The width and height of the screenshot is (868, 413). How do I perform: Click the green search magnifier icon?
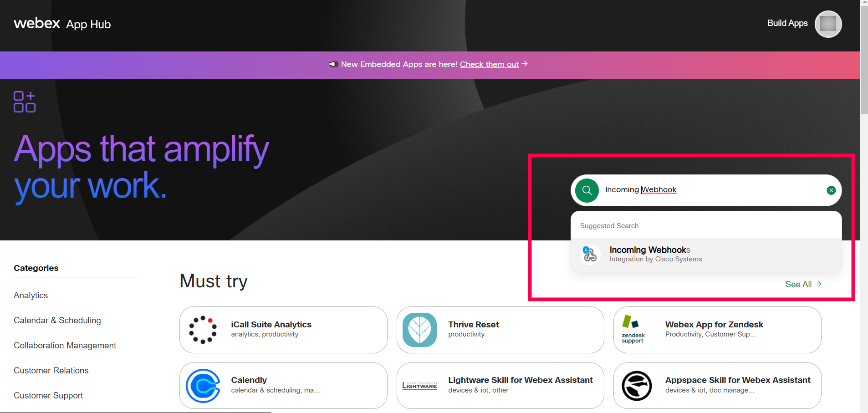point(587,190)
